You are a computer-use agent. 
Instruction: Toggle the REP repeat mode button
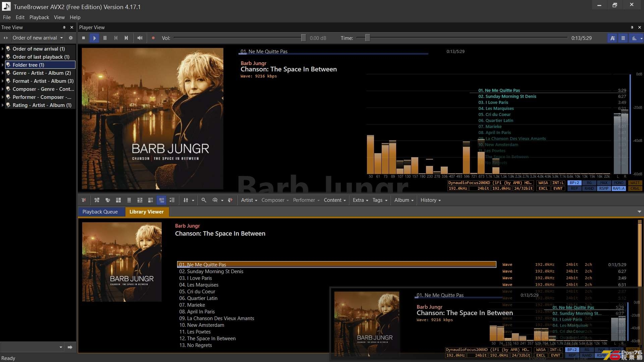pos(574,189)
